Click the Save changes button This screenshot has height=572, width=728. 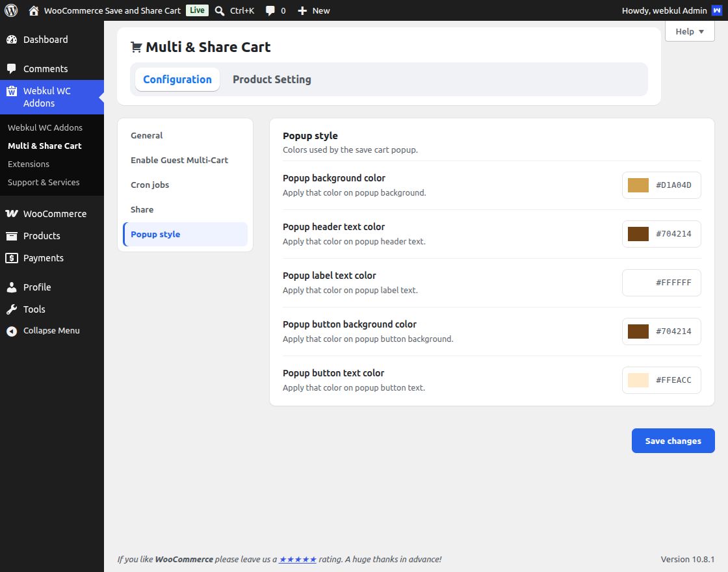pos(673,441)
